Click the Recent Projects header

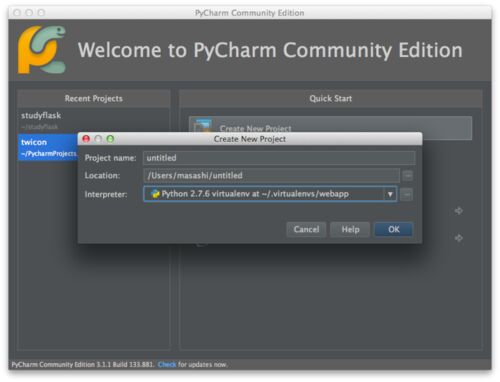(x=94, y=98)
